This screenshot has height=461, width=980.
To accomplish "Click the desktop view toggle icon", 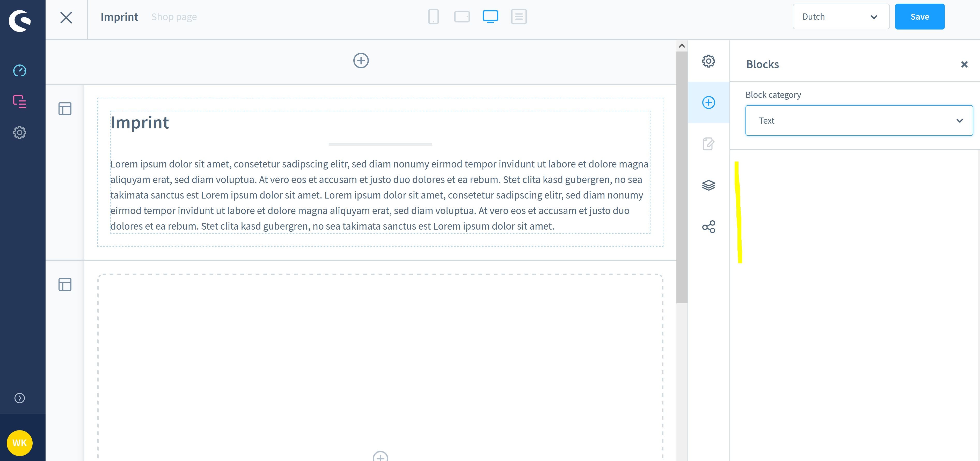I will [490, 17].
